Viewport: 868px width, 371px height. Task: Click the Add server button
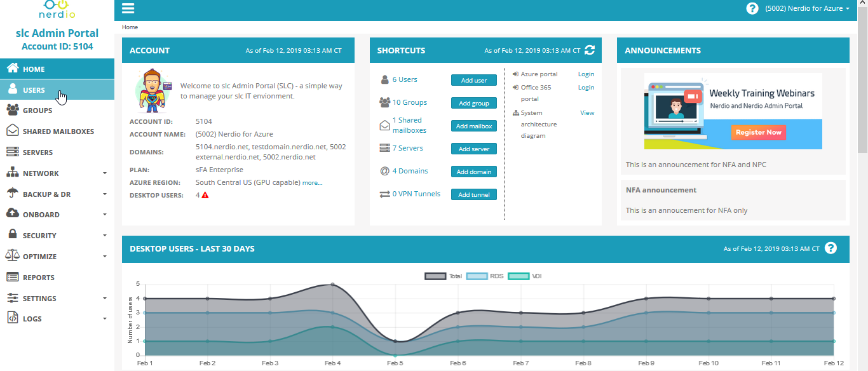tap(474, 149)
